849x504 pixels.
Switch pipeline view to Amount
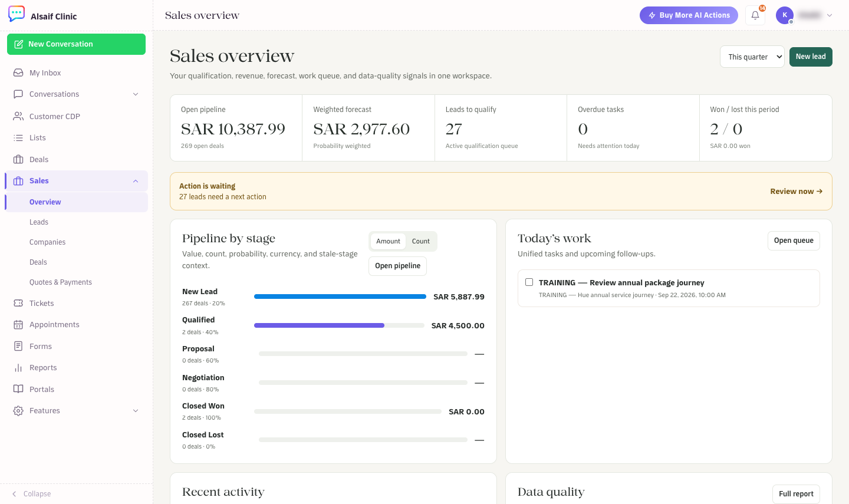[388, 241]
